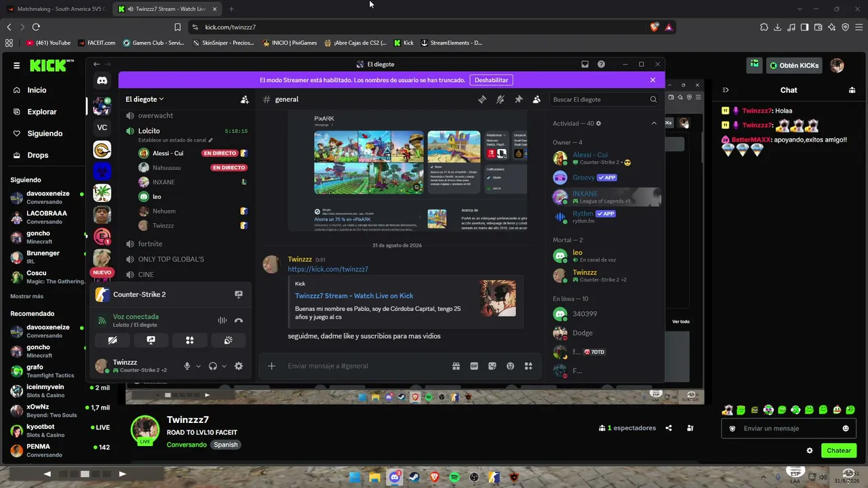Join the CINE voice channel
Image resolution: width=868 pixels, height=488 pixels.
click(146, 274)
